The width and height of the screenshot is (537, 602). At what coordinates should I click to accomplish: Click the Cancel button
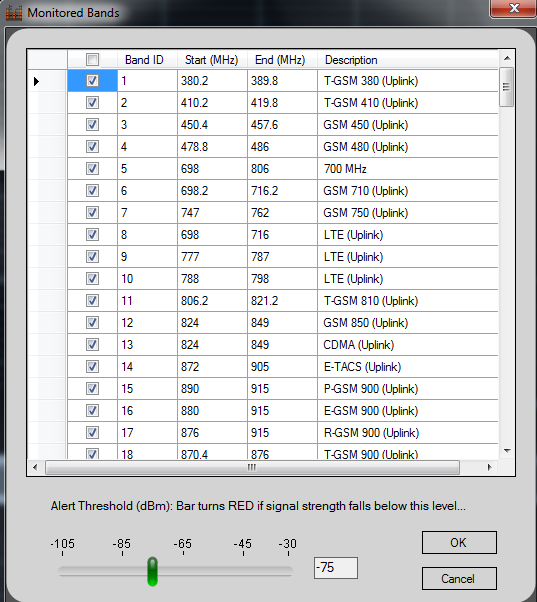pos(459,578)
